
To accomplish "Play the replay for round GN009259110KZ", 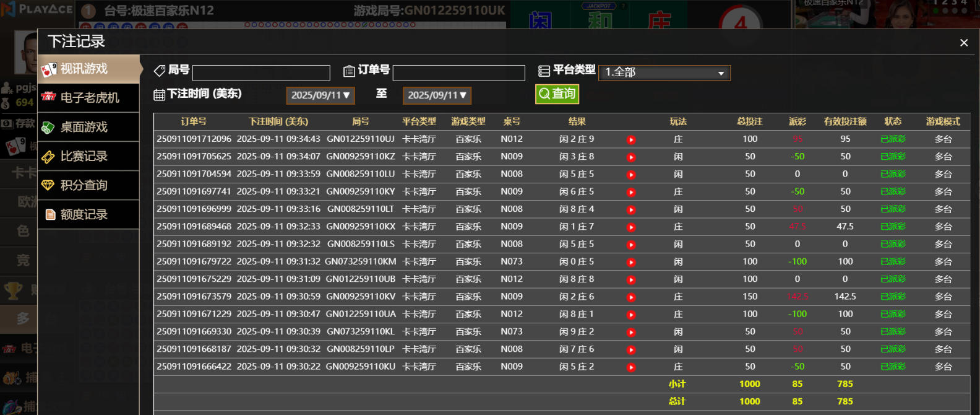I will click(631, 157).
